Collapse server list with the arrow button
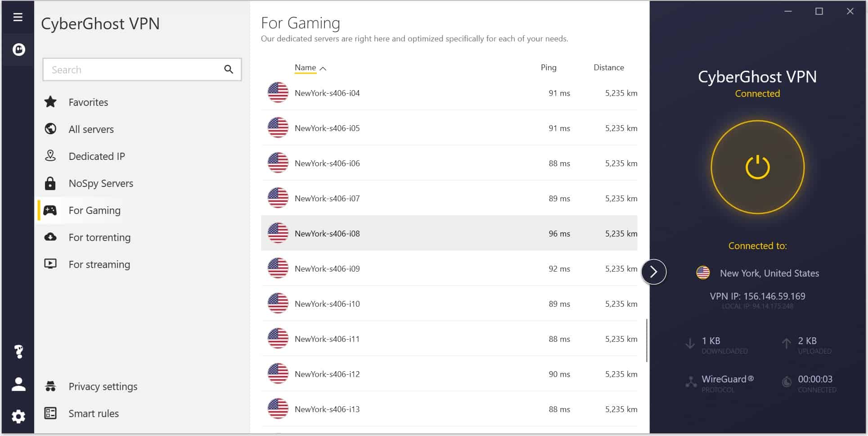868x436 pixels. (653, 272)
